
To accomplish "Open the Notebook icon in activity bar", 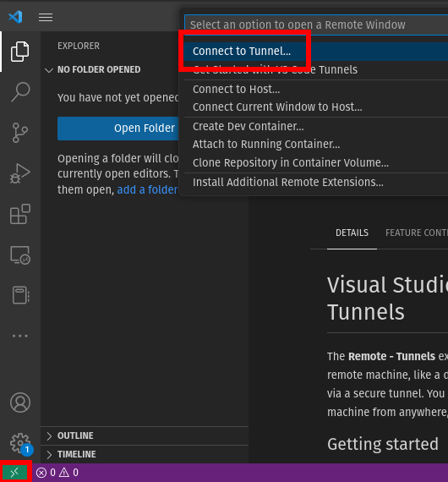I will (20, 295).
